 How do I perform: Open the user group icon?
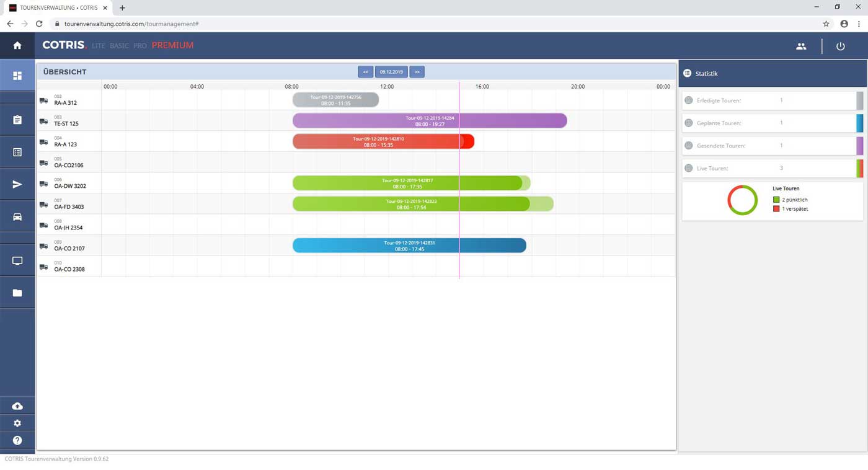point(801,46)
